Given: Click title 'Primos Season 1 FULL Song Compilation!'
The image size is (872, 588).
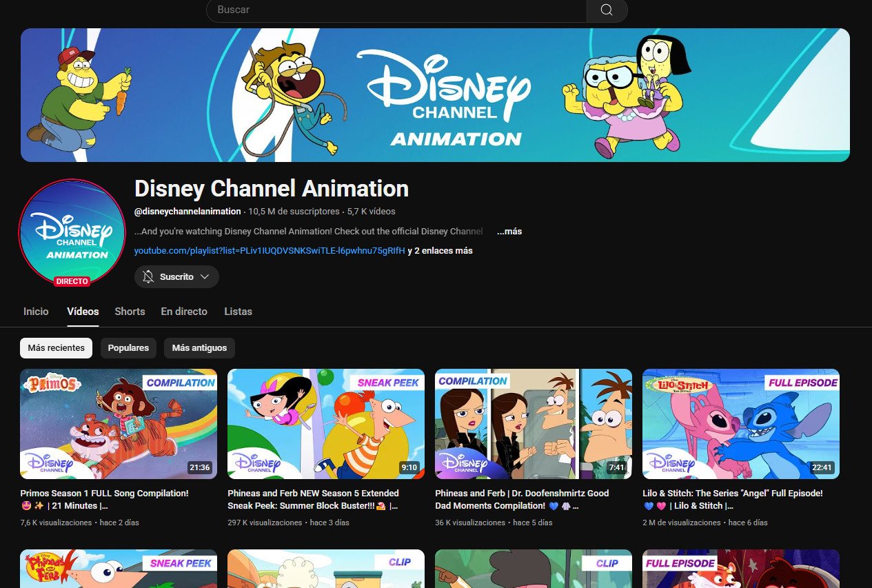Looking at the screenshot, I should click(104, 494).
